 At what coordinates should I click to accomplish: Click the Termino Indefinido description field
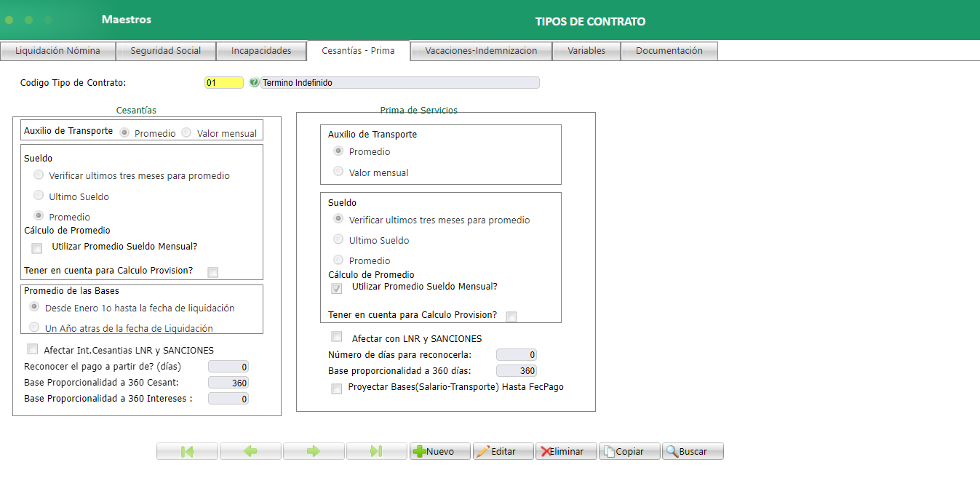400,83
